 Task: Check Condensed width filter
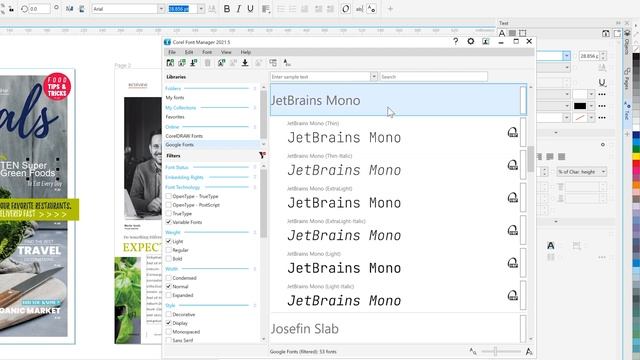(169, 278)
